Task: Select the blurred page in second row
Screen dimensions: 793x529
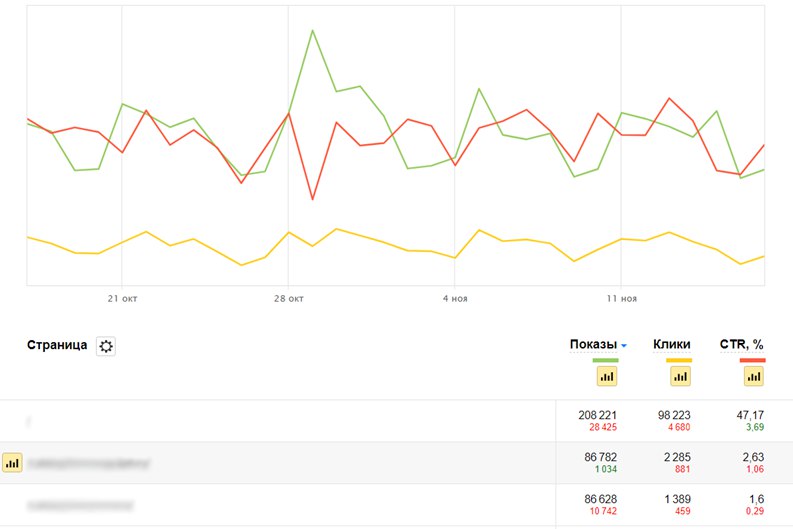Action: point(90,464)
